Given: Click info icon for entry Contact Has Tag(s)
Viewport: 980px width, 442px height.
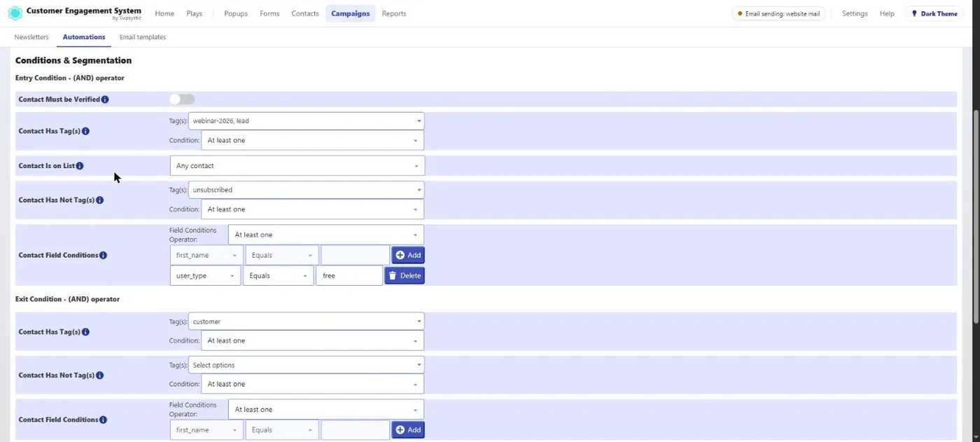Looking at the screenshot, I should click(85, 131).
